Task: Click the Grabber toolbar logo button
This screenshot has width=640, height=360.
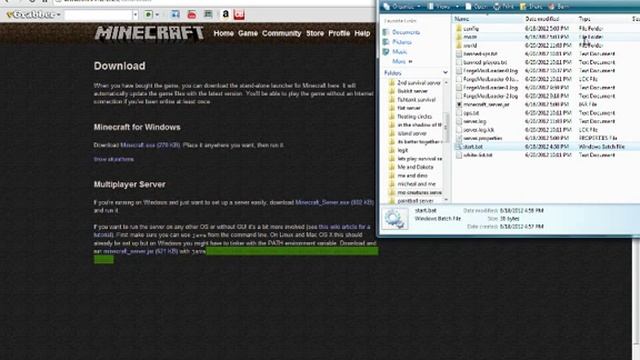Action: pyautogui.click(x=33, y=15)
